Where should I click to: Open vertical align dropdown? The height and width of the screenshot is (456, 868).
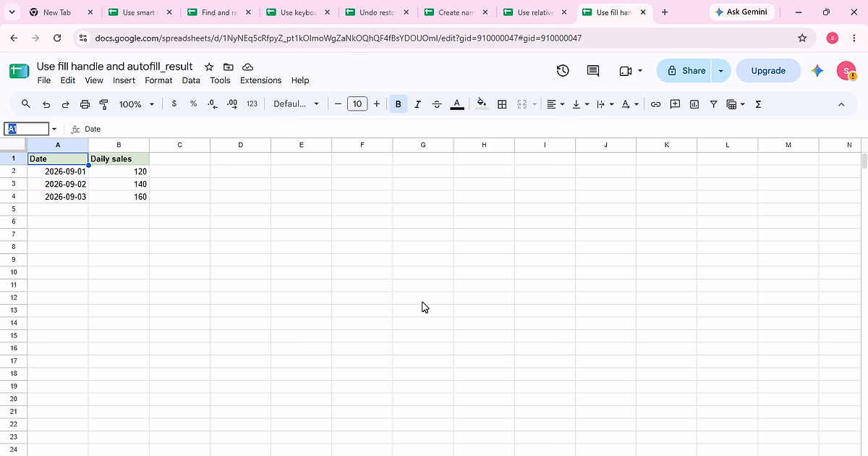click(580, 104)
